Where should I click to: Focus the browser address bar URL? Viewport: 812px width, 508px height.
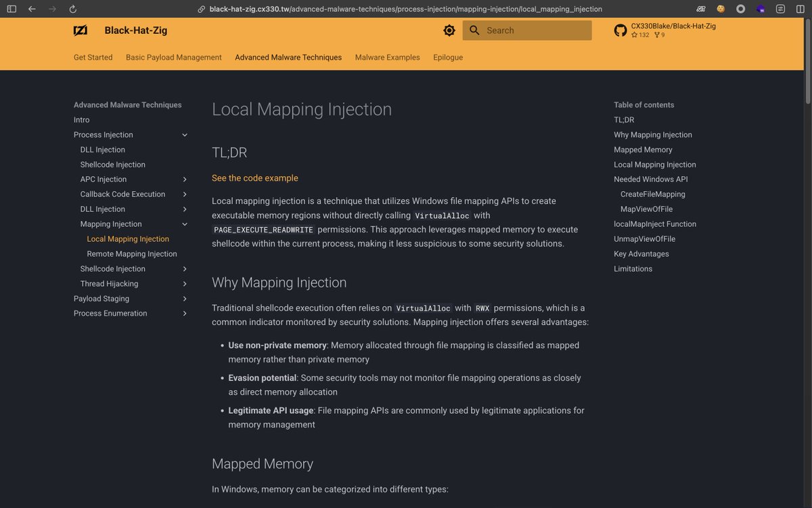tap(406, 9)
